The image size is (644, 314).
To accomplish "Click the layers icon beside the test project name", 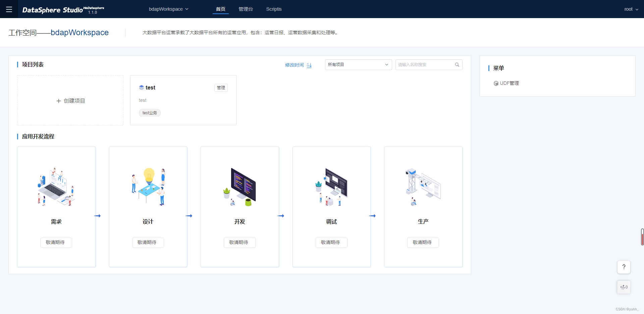I will click(141, 87).
